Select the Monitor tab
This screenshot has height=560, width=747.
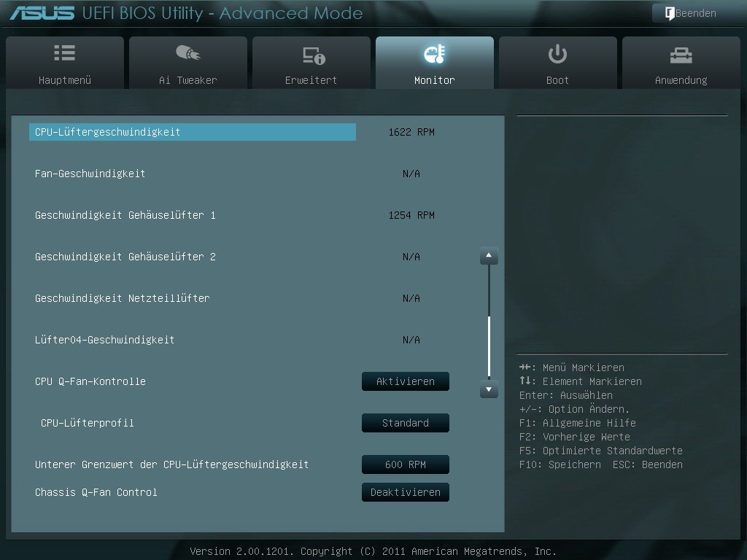tap(435, 63)
